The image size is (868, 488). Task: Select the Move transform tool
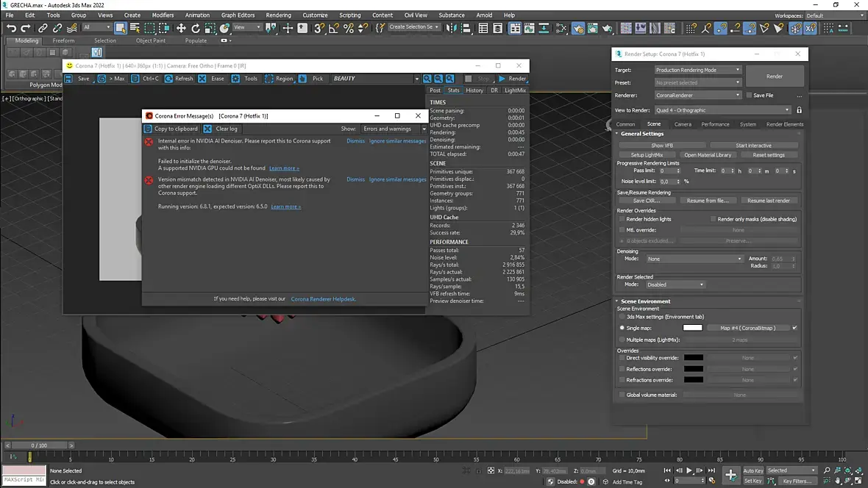[x=181, y=28]
